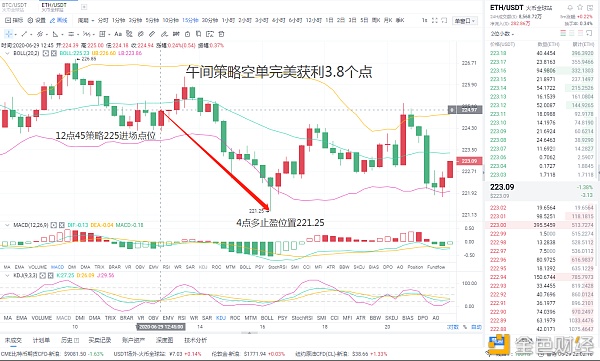The height and width of the screenshot is (361, 600).
Task: Toggle auto scale on price axis
Action: (x=476, y=327)
